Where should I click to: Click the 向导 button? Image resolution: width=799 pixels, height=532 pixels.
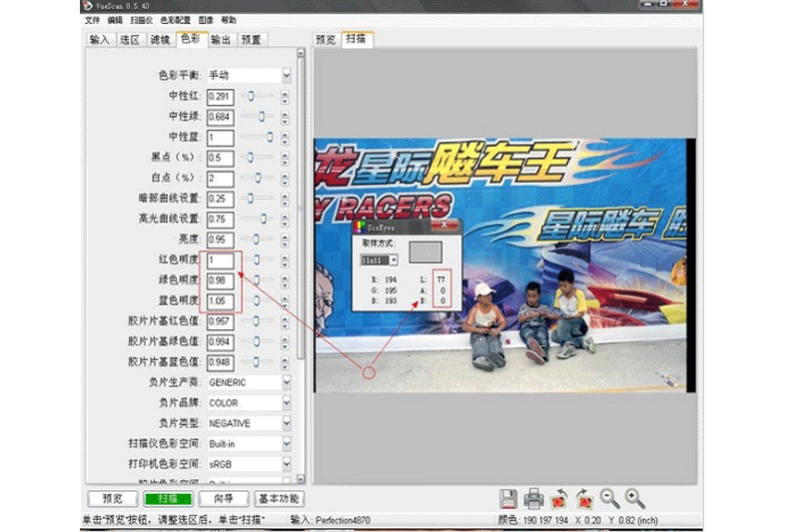coord(223,498)
